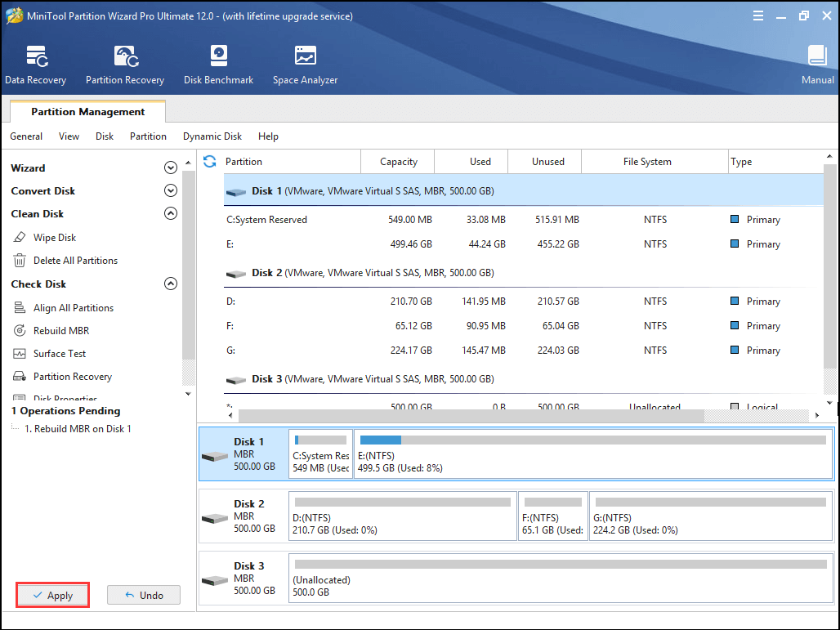Click sidebar down scroll arrow
The image size is (840, 630).
point(188,394)
